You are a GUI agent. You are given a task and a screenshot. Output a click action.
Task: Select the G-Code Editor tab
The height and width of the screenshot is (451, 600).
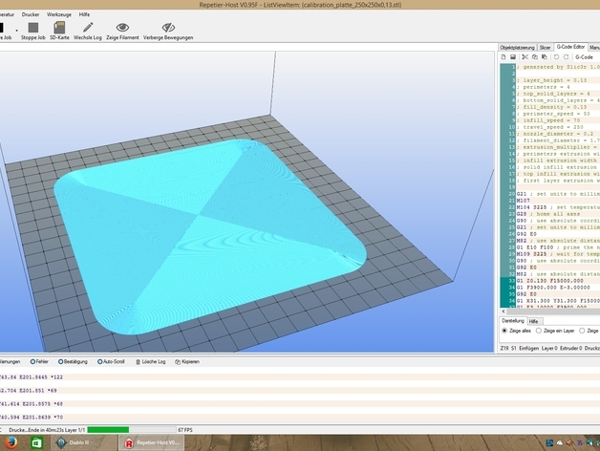(571, 47)
